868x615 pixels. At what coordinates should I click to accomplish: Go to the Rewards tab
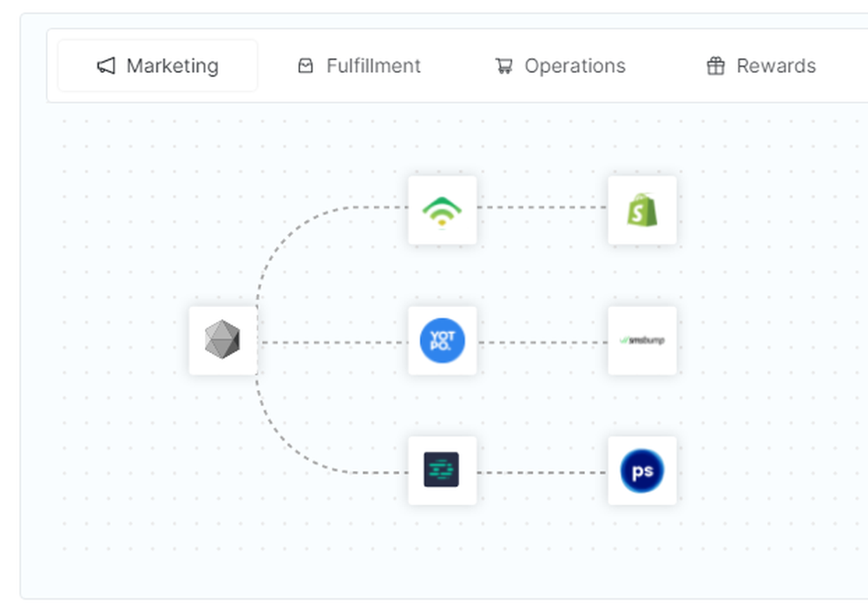[761, 66]
